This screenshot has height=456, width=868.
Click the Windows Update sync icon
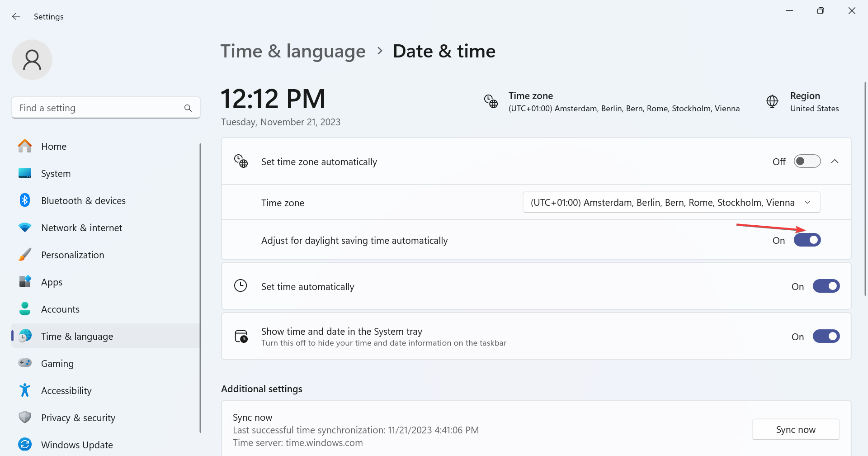[x=25, y=445]
